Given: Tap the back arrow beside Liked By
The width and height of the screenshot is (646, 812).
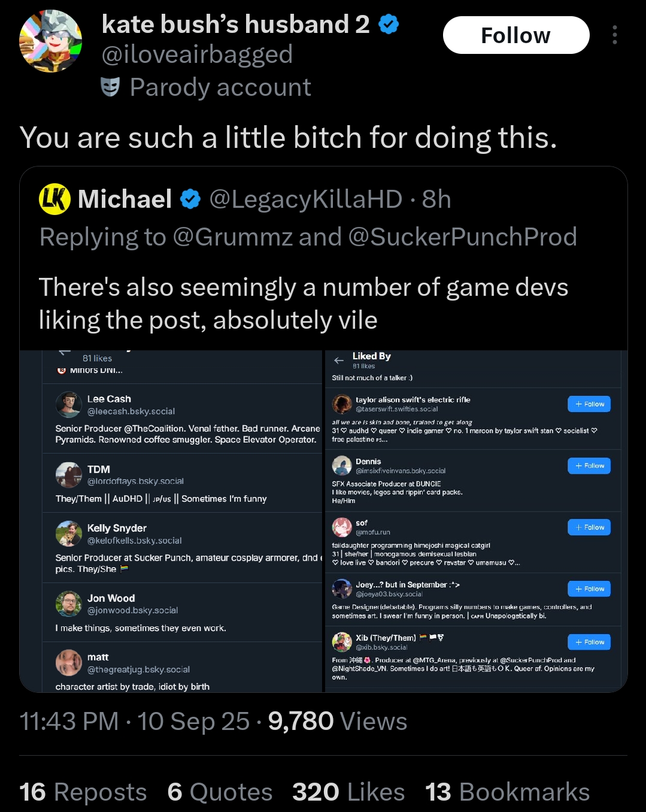Looking at the screenshot, I should [x=339, y=360].
